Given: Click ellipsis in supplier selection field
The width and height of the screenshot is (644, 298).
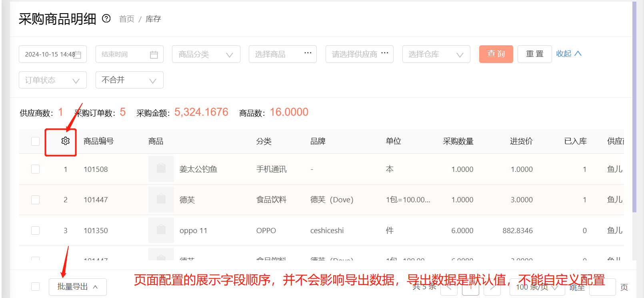Looking at the screenshot, I should pos(384,53).
